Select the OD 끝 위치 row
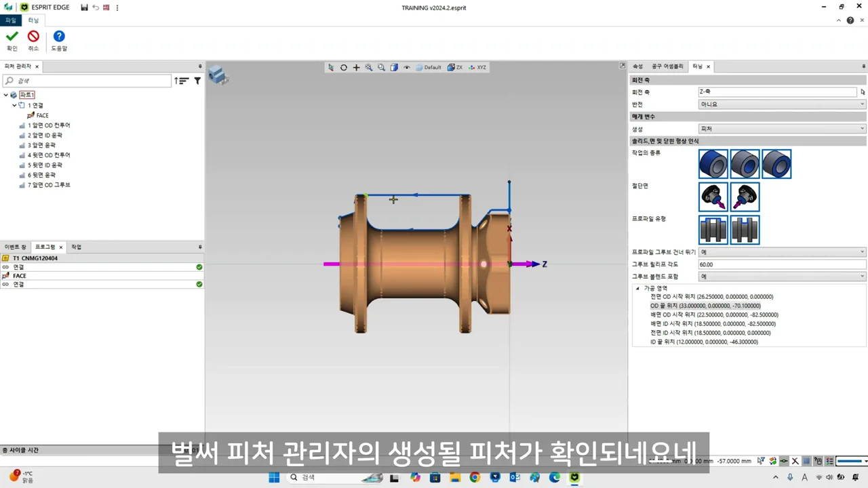This screenshot has width=868, height=488. [x=705, y=306]
